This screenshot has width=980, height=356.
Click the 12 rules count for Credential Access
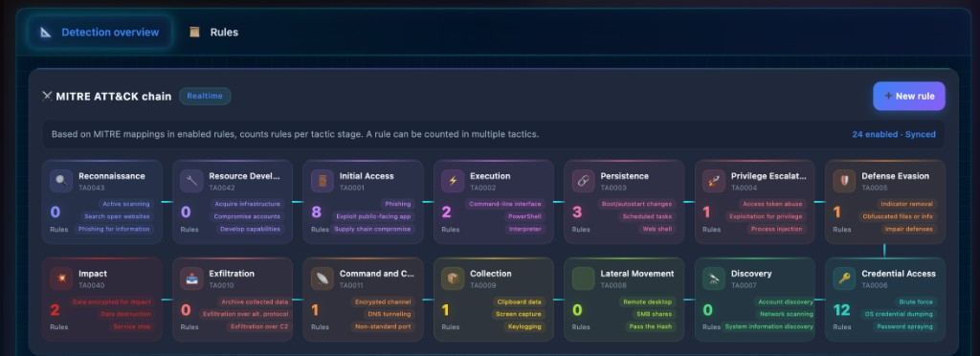(842, 310)
